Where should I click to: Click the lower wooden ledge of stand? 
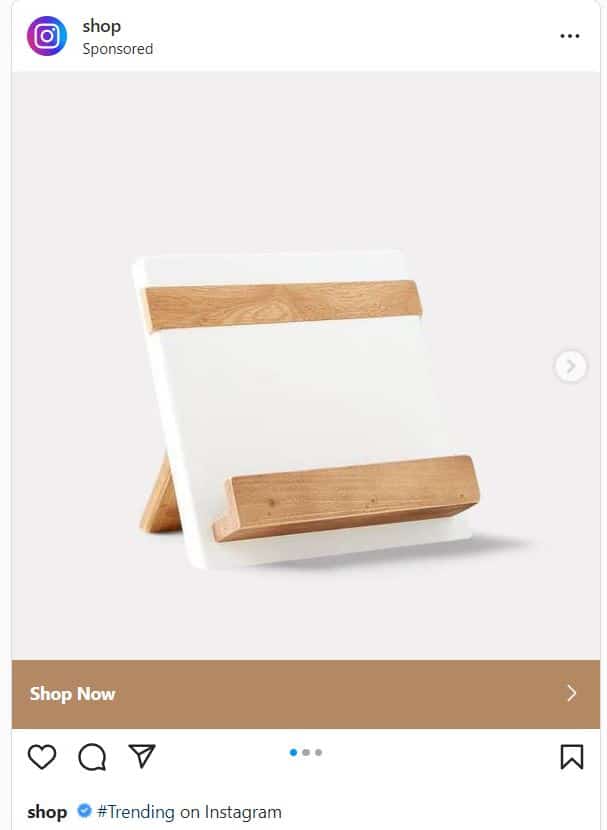pyautogui.click(x=347, y=498)
